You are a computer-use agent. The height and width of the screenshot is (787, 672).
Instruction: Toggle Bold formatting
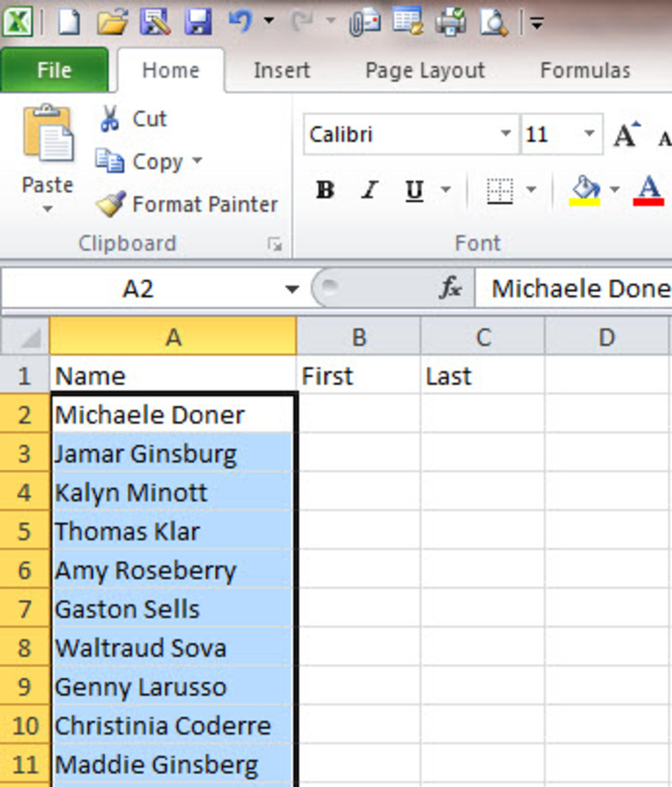coord(325,190)
